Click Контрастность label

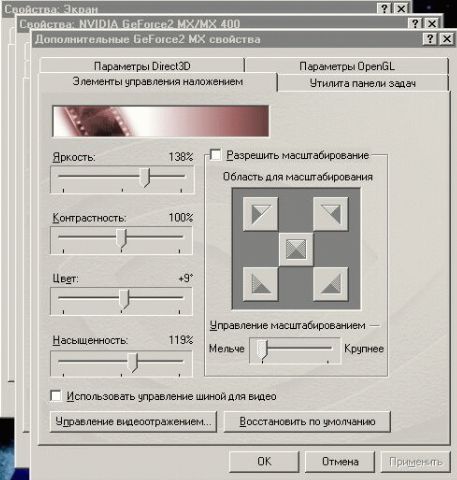(89, 218)
